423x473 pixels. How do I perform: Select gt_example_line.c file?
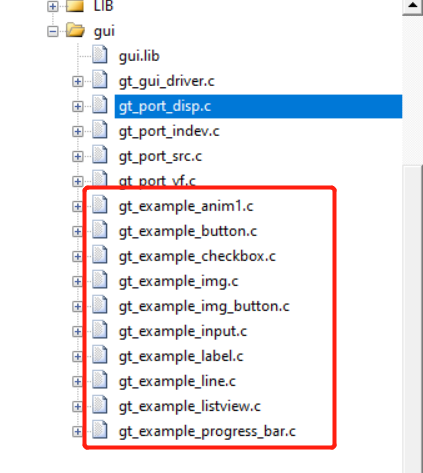coord(177,381)
